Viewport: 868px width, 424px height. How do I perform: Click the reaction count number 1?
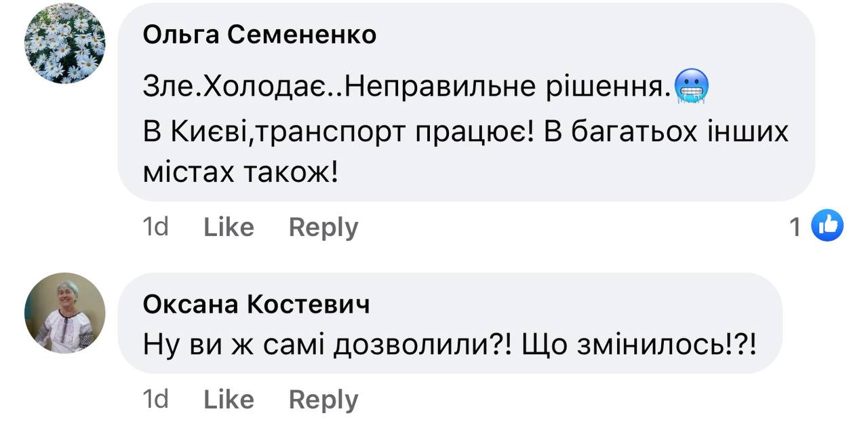[795, 227]
